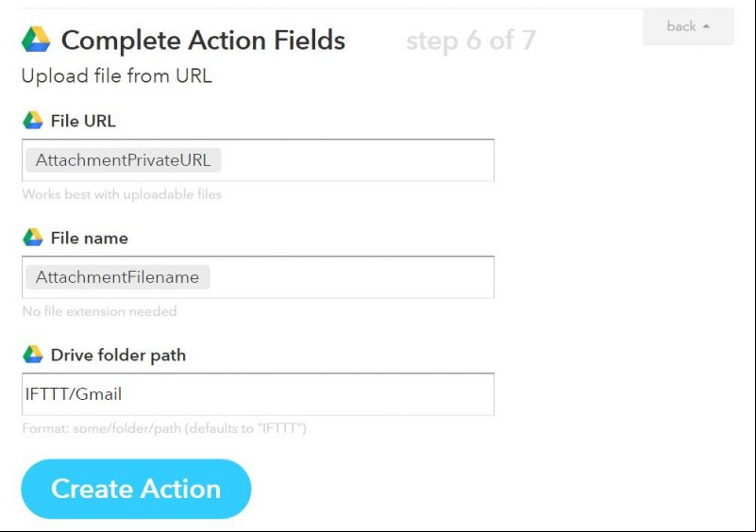The width and height of the screenshot is (756, 532).
Task: Click the File name label text
Action: 90,238
